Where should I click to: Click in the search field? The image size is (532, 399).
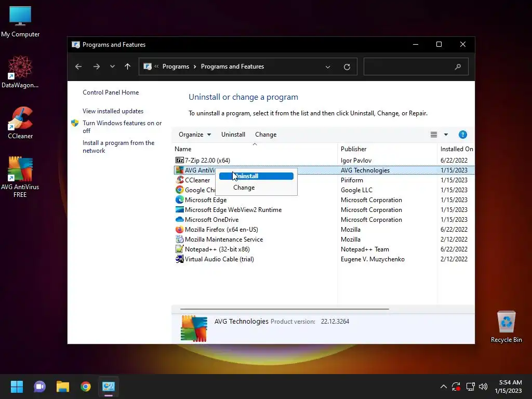pyautogui.click(x=416, y=66)
